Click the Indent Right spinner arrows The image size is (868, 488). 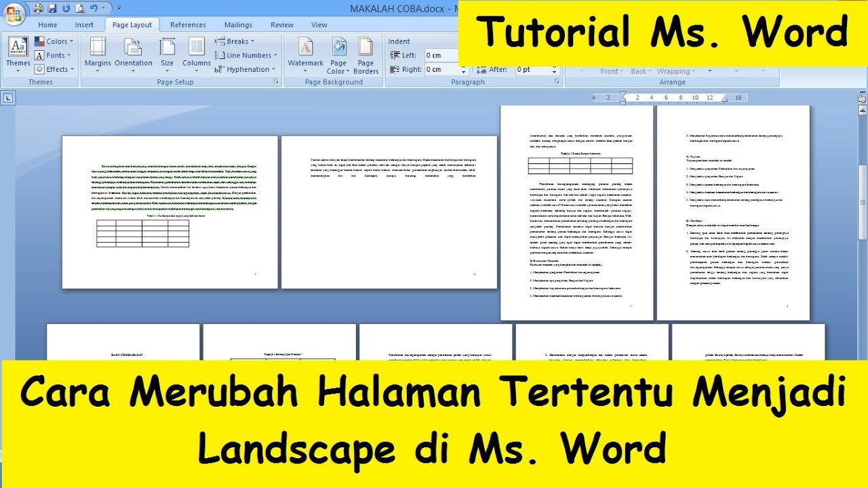pos(465,69)
